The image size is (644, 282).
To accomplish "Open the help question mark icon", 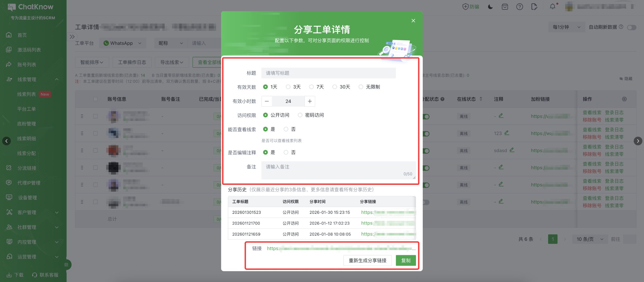I will [519, 7].
